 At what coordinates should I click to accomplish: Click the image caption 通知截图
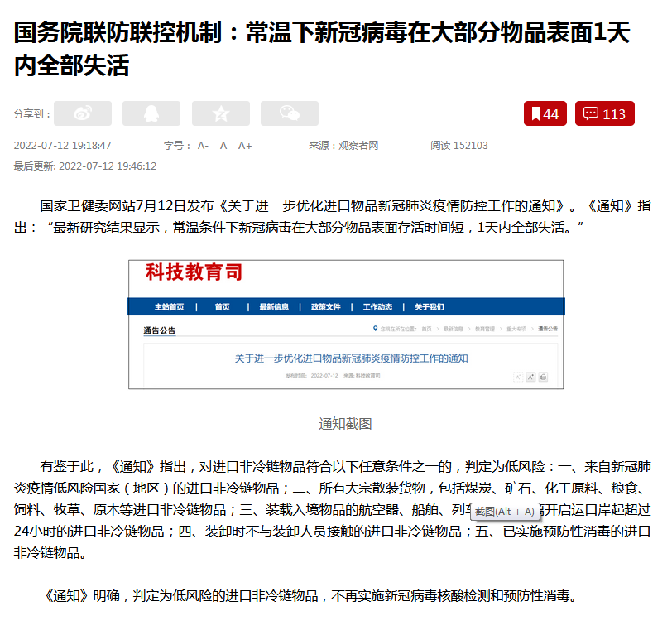click(x=345, y=424)
